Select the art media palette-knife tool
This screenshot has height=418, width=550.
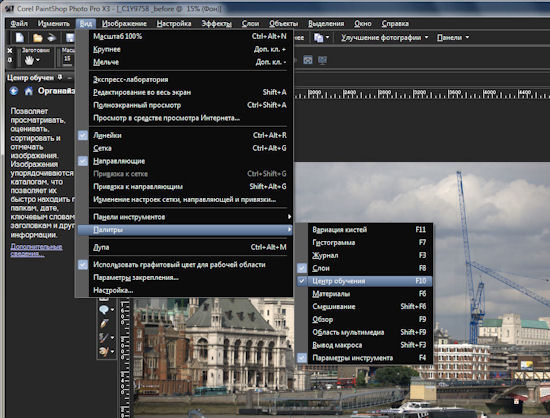click(x=103, y=351)
